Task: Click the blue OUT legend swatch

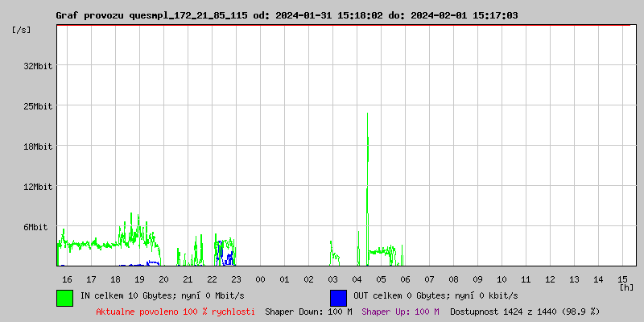Action: pos(338,297)
